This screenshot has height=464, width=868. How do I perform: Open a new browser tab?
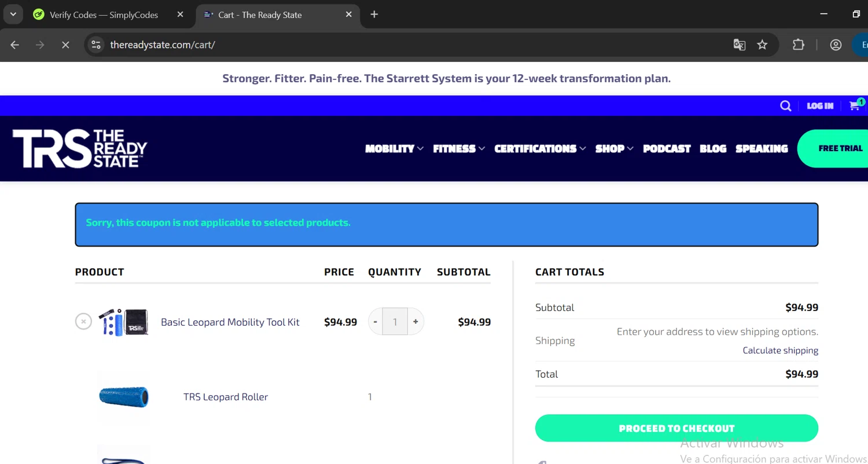pyautogui.click(x=374, y=14)
